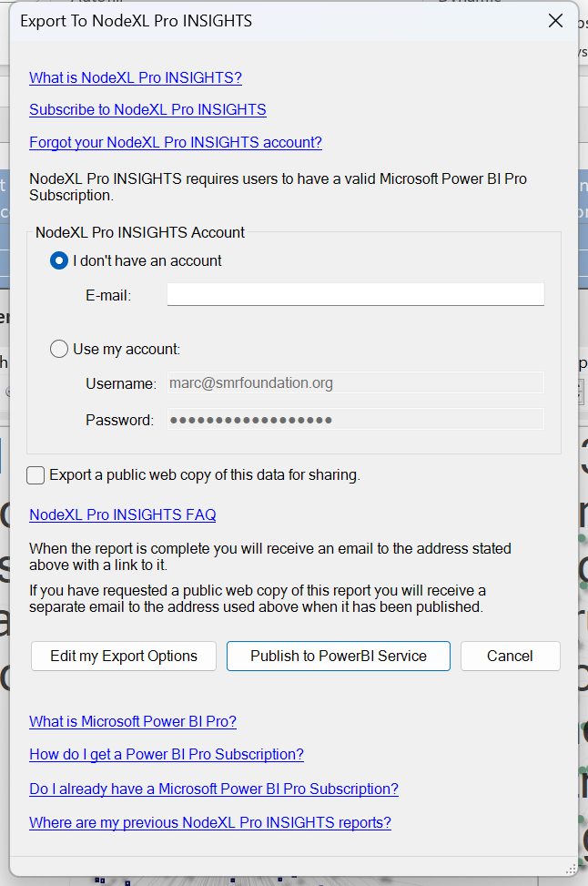Click 'How do I get a Power BI Pro Subscription?'
The width and height of the screenshot is (588, 886).
[x=167, y=754]
